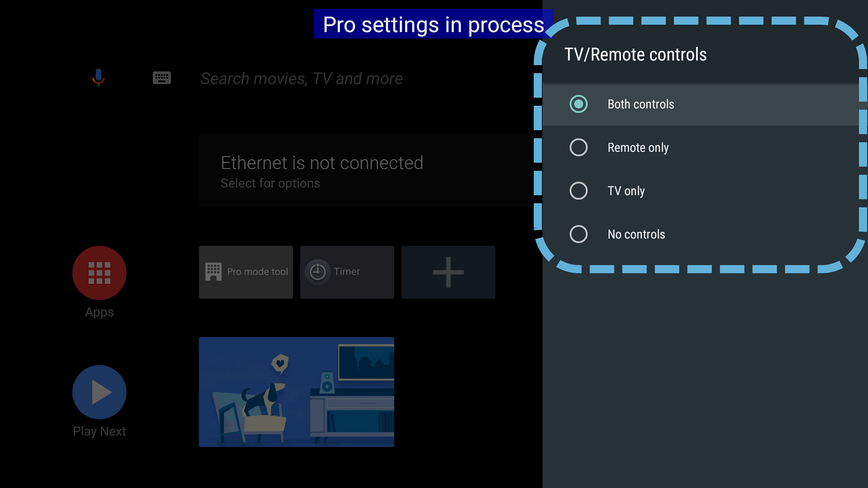Click the voice search microphone icon
868x488 pixels.
[98, 78]
